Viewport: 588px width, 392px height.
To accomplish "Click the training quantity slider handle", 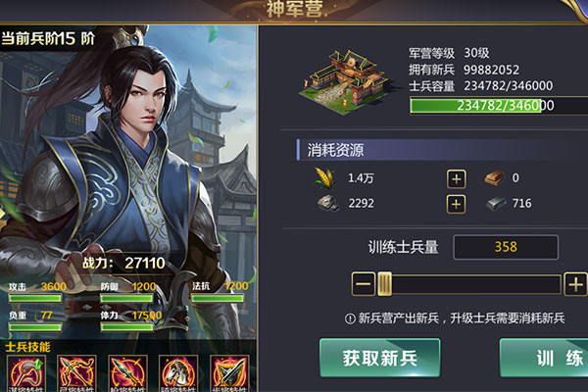I will click(x=384, y=284).
